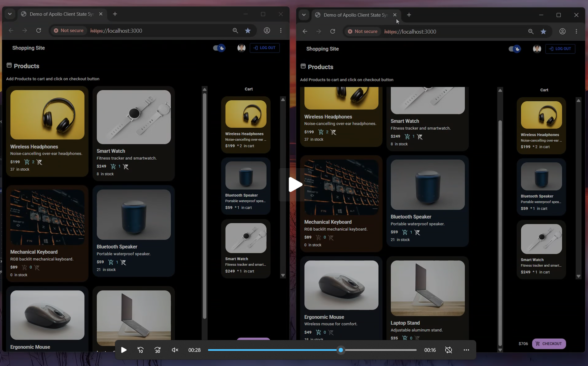Expand tab search dropdown in left browser
The width and height of the screenshot is (588, 366).
coord(10,14)
